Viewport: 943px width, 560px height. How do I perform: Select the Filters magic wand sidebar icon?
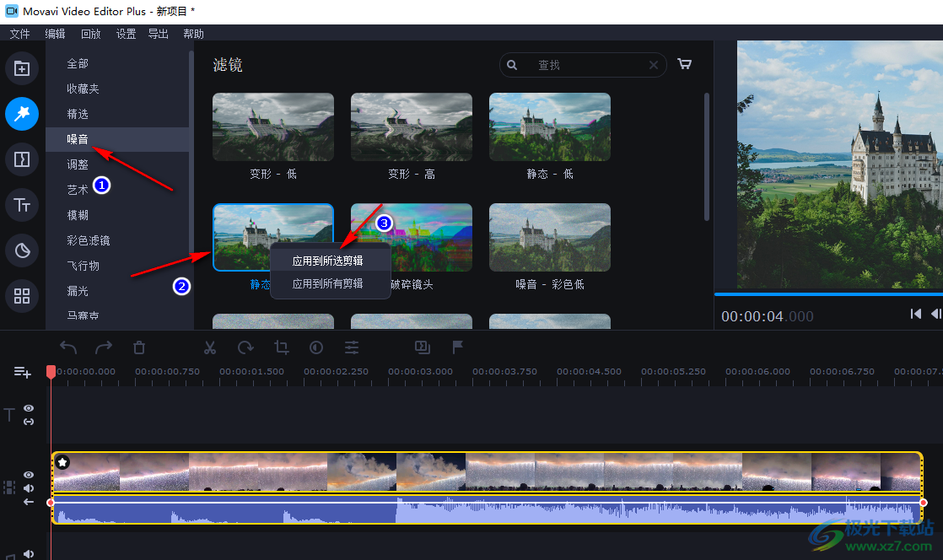(22, 114)
